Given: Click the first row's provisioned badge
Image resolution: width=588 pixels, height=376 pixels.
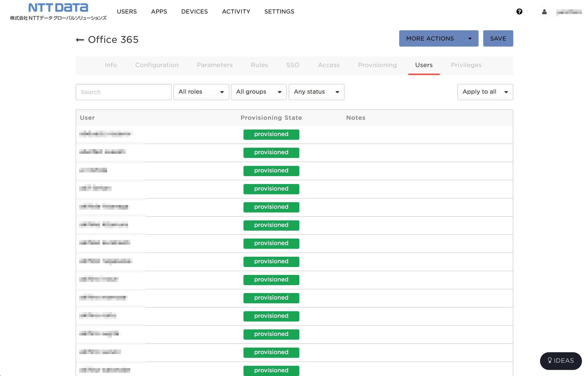Looking at the screenshot, I should pos(271,134).
